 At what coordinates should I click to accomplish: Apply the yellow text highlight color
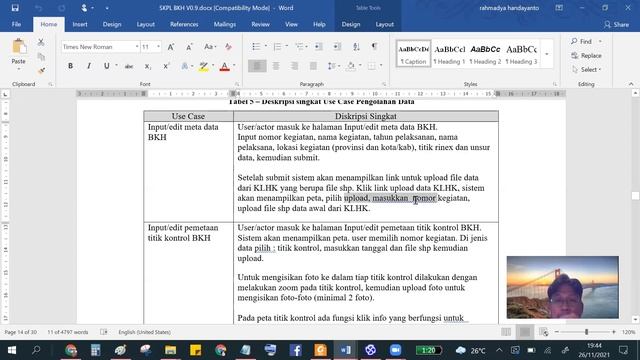tap(203, 66)
